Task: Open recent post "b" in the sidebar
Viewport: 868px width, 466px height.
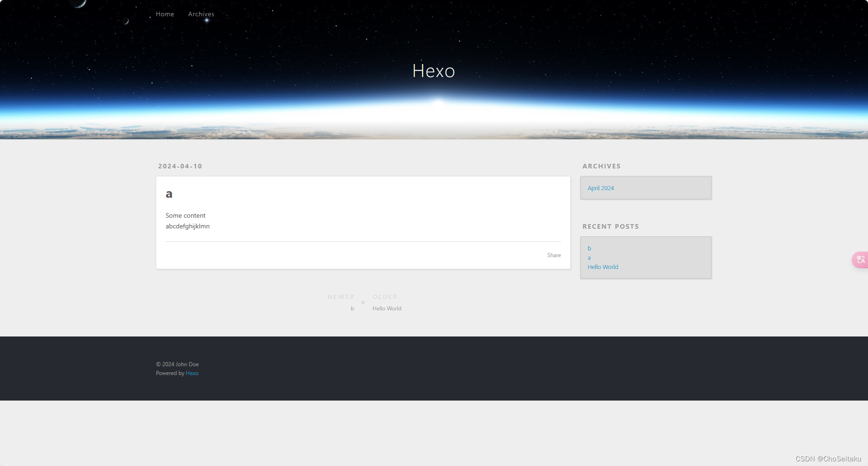Action: point(589,248)
